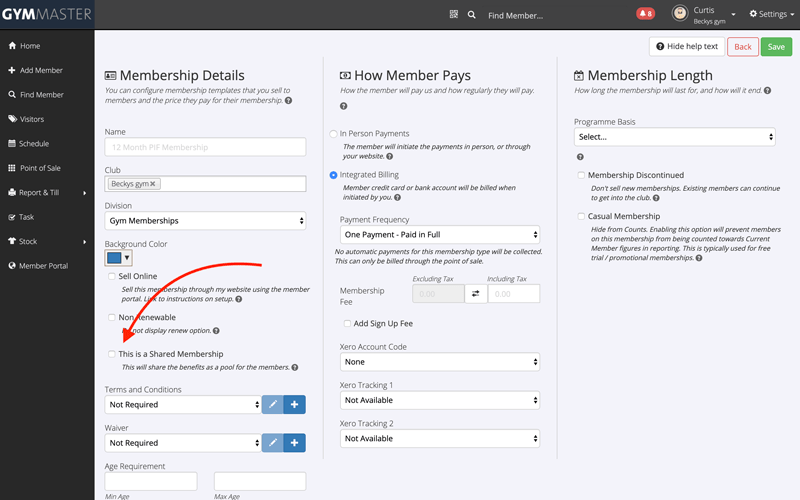The width and height of the screenshot is (800, 500).
Task: Open the Division dropdown
Action: 205,220
